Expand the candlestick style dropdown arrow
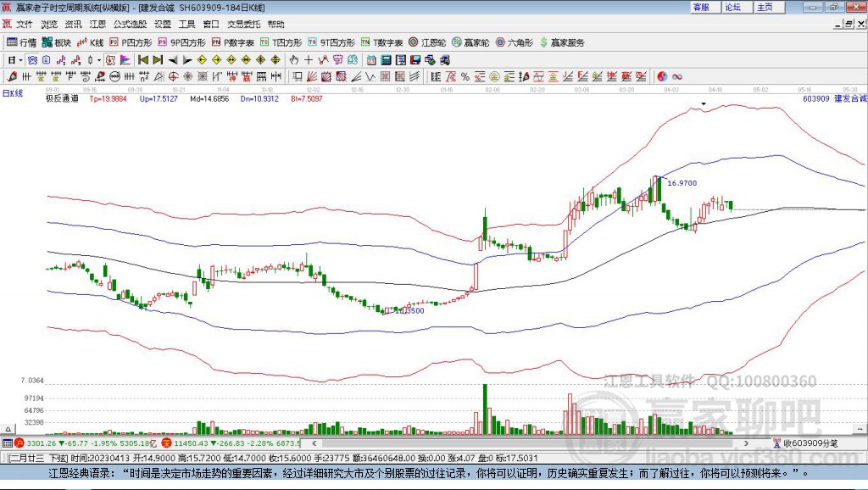 point(98,60)
